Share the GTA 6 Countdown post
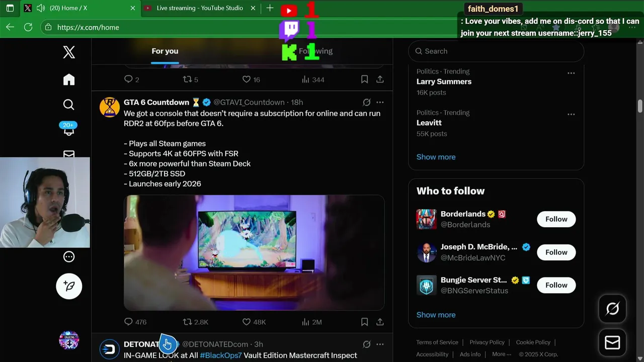 380,322
